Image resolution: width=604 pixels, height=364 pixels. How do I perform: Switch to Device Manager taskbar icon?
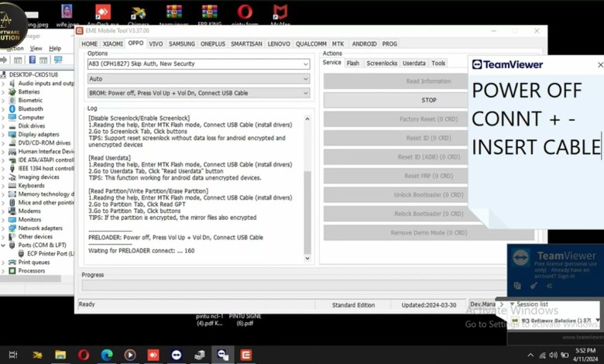[200, 355]
